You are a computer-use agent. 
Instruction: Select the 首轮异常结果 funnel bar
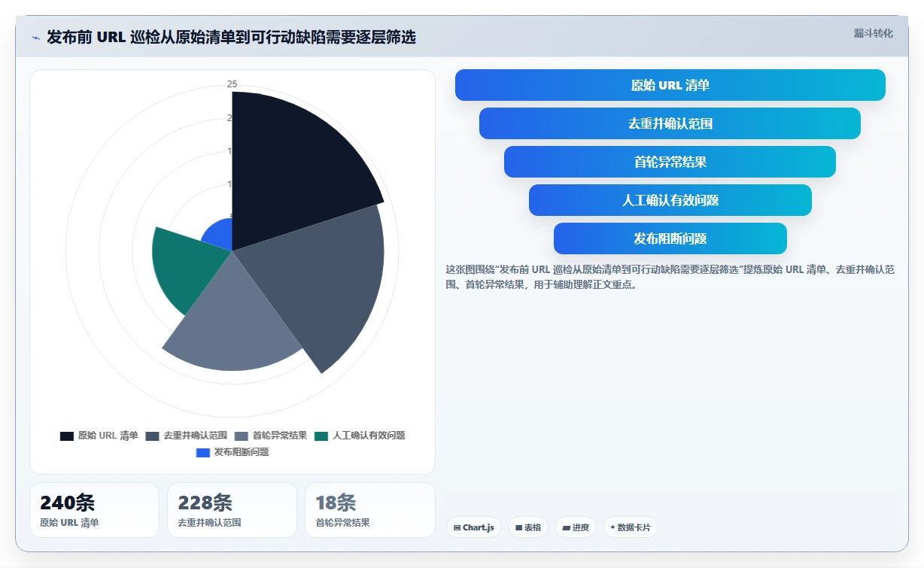670,162
